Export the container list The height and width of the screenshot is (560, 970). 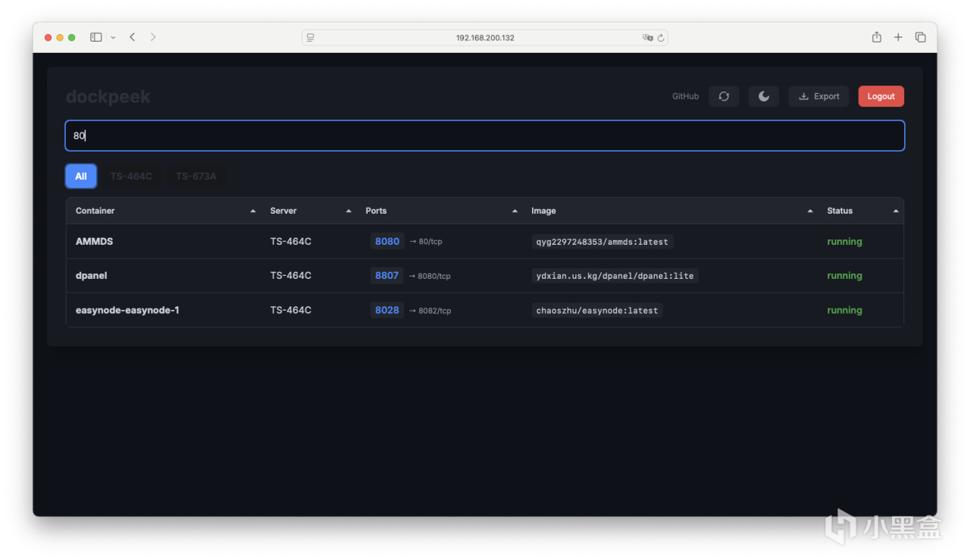[818, 96]
